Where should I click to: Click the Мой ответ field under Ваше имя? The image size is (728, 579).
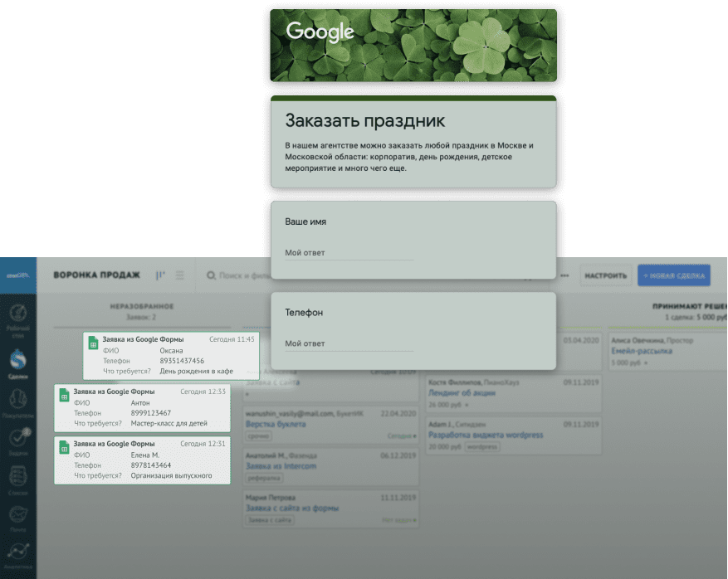(x=349, y=253)
